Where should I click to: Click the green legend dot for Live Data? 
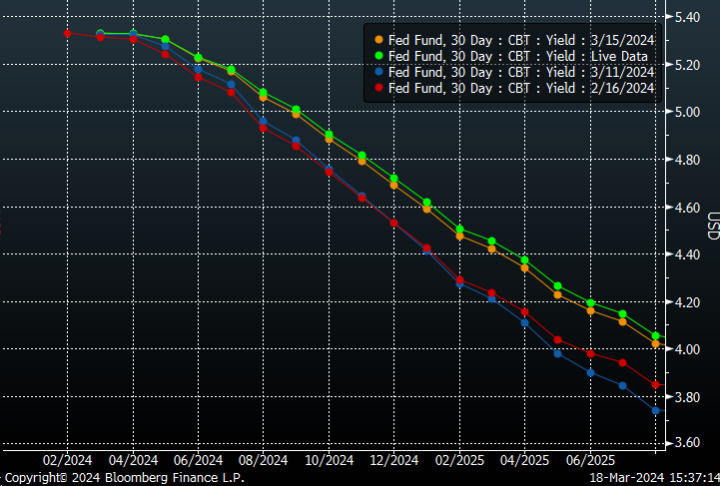pyautogui.click(x=379, y=56)
